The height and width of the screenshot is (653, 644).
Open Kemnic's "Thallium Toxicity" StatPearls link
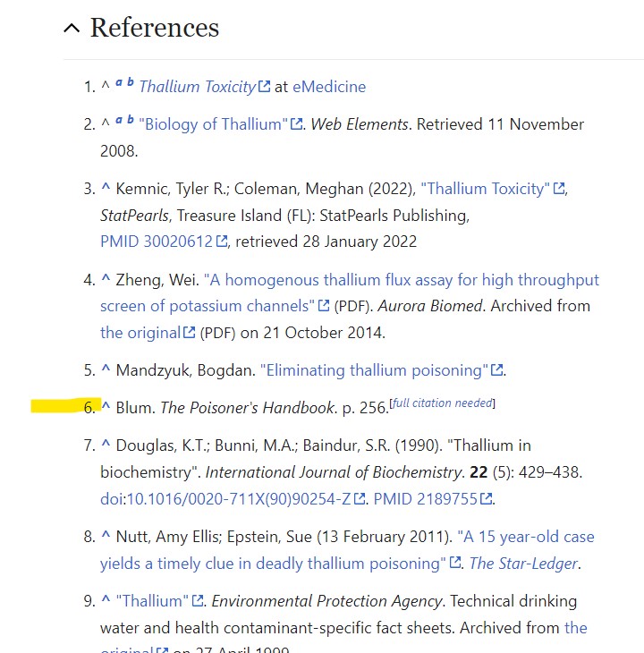(483, 189)
